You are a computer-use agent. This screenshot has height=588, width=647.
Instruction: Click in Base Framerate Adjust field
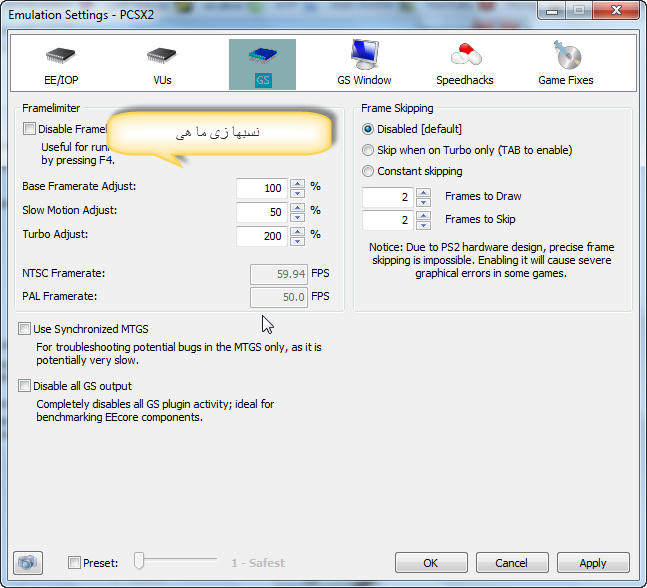(262, 188)
